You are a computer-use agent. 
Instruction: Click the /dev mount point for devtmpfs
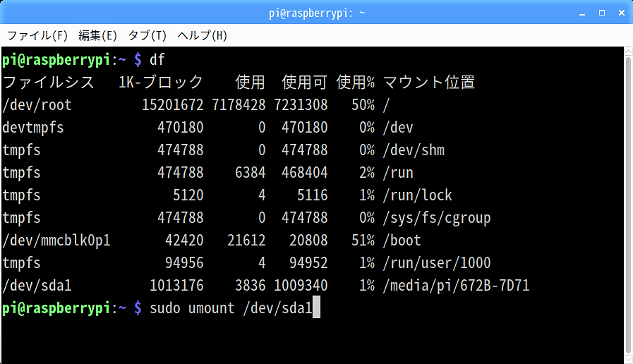[398, 128]
